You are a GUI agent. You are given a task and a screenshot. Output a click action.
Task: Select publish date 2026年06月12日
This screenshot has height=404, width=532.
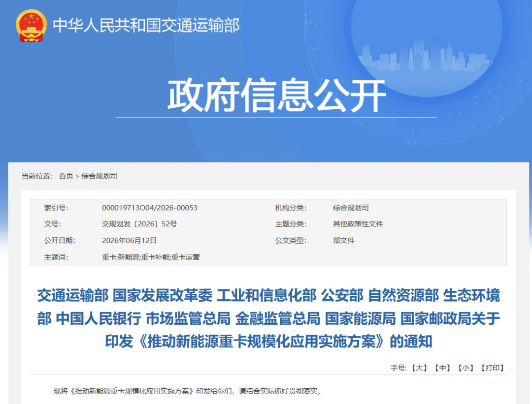pyautogui.click(x=129, y=241)
